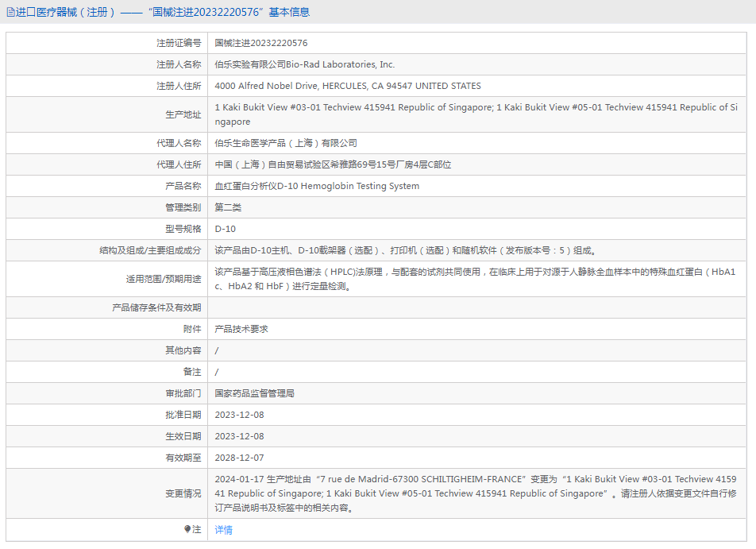Image resolution: width=756 pixels, height=549 pixels.
Task: Click the Kaki Bukit View address in 生产地址 row
Action: pos(476,114)
